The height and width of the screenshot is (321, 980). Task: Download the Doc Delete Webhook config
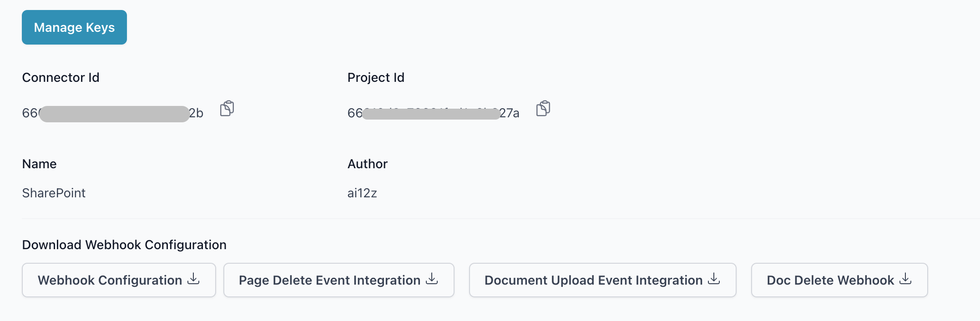tap(839, 280)
